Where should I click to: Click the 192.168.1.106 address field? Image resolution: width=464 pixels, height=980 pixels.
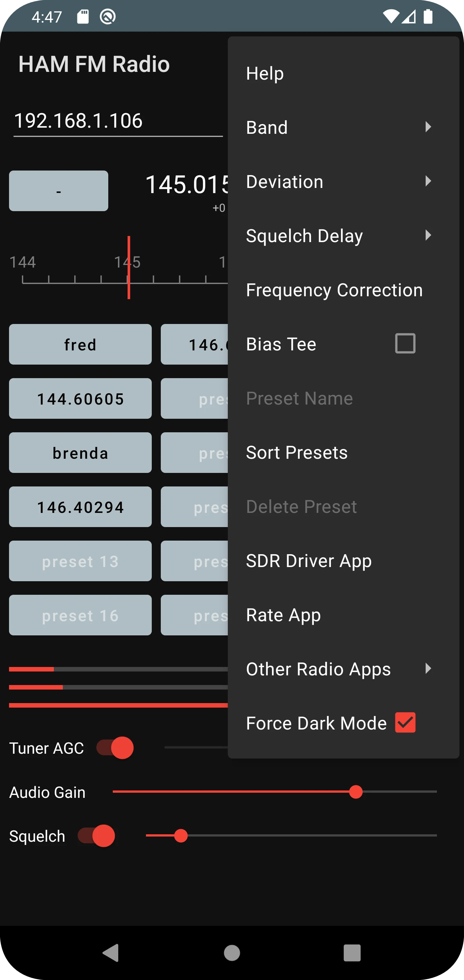pos(118,121)
